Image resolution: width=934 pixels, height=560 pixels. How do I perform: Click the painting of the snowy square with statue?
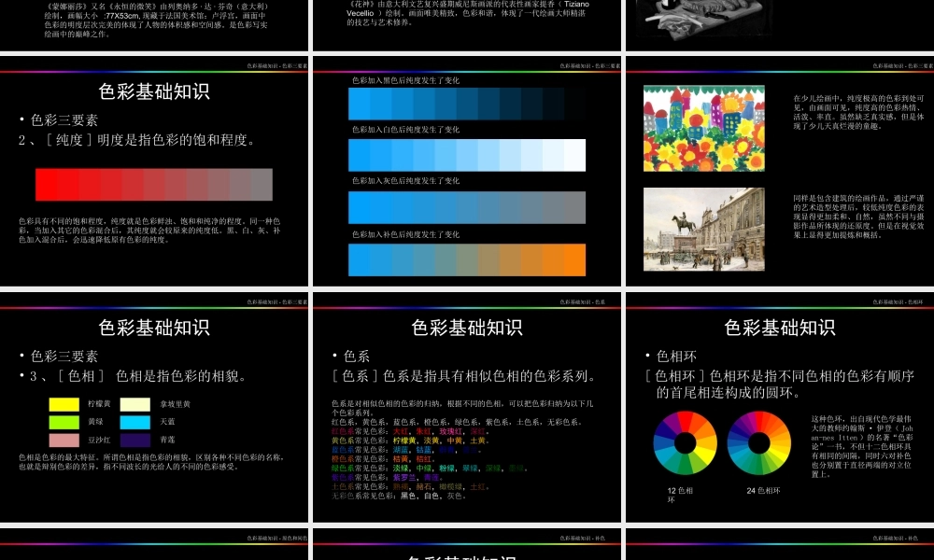[x=704, y=230]
